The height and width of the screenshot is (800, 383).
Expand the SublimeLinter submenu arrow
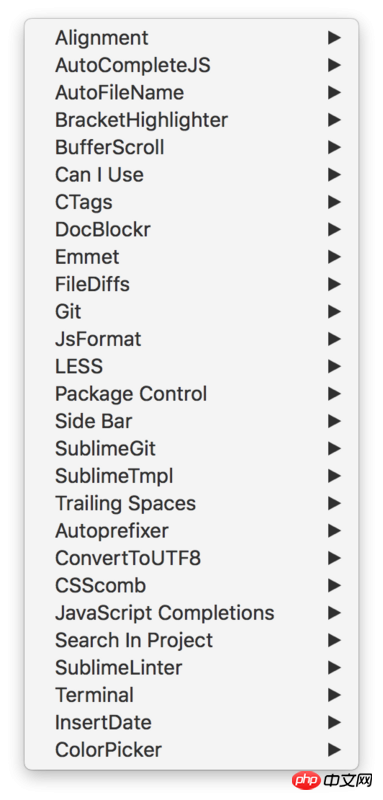334,668
